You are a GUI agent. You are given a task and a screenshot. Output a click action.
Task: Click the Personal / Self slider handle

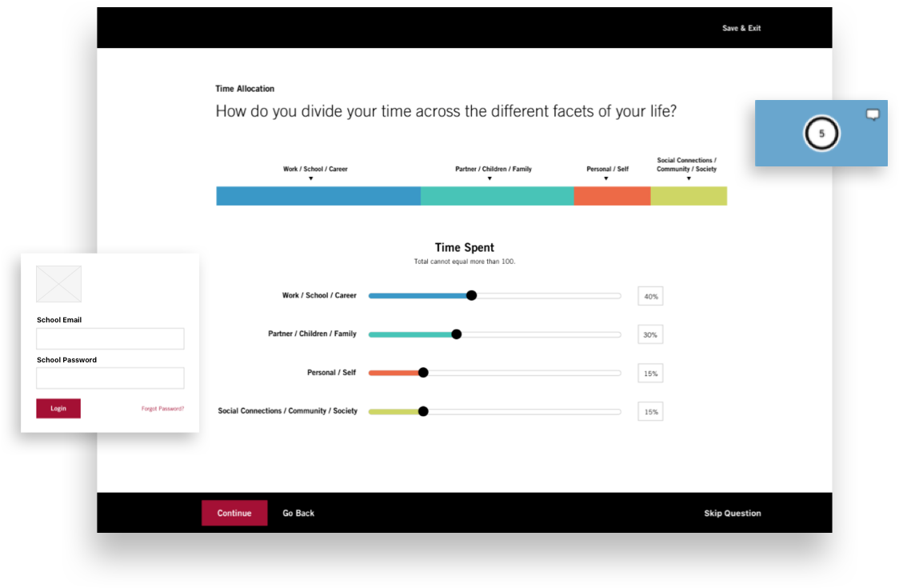(x=423, y=373)
